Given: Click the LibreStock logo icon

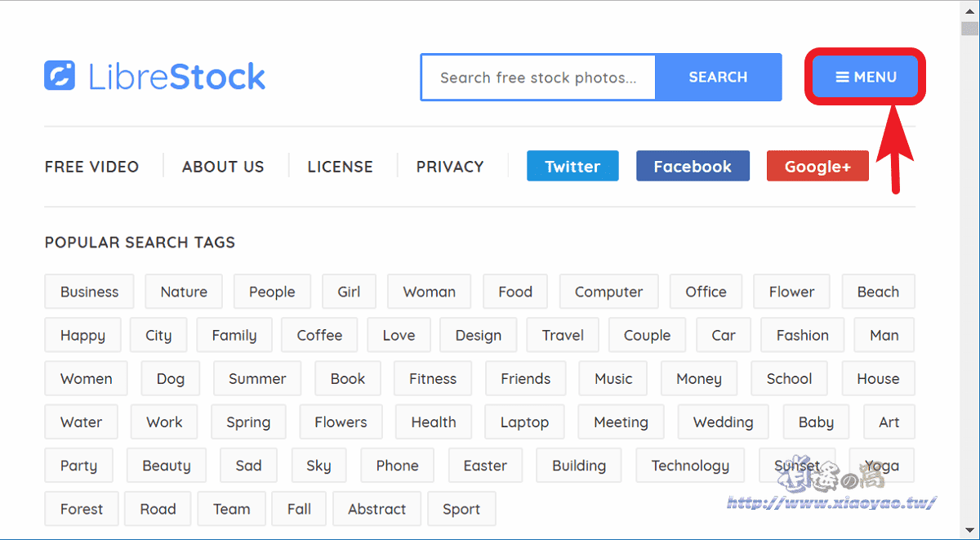Looking at the screenshot, I should [x=60, y=76].
